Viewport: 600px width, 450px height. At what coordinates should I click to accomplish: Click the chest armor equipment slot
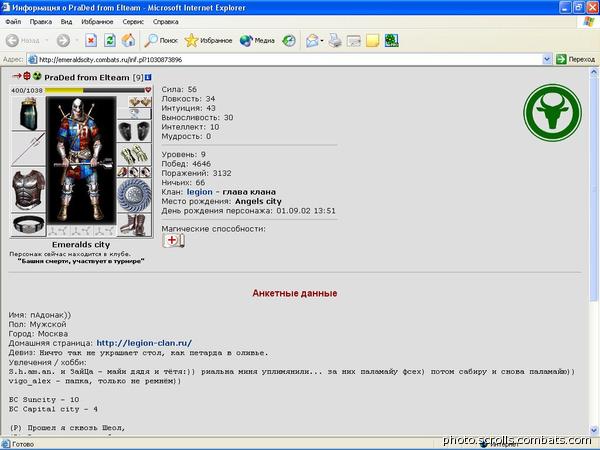[x=28, y=190]
